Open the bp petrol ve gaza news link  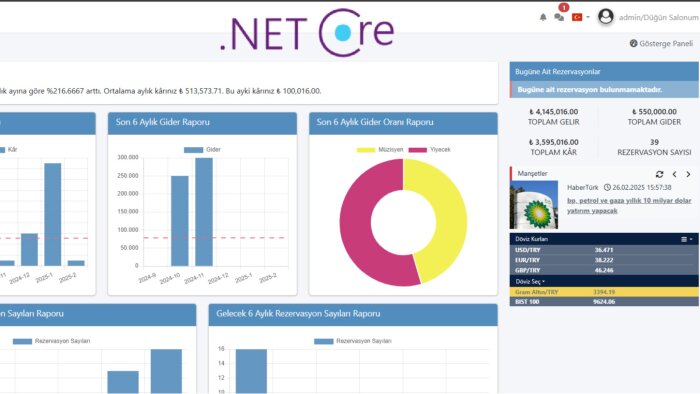pyautogui.click(x=629, y=206)
